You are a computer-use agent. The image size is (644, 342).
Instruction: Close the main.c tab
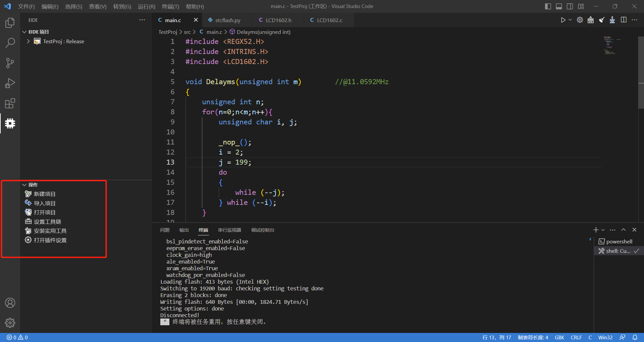pos(196,20)
